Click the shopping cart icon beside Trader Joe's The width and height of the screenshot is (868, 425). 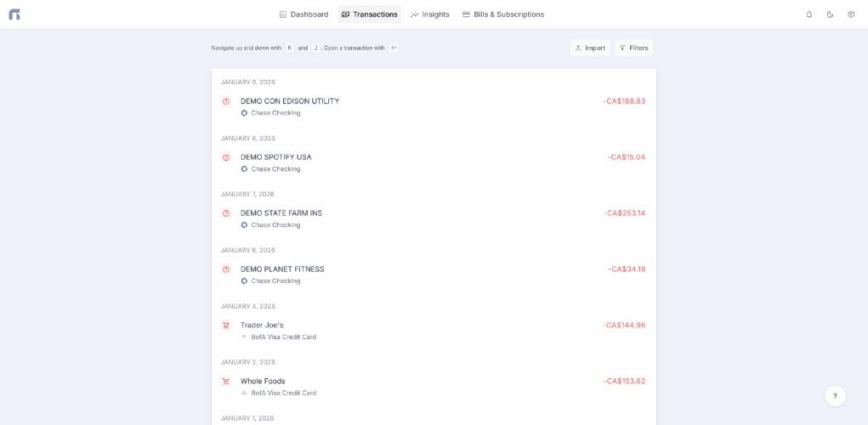(x=226, y=326)
